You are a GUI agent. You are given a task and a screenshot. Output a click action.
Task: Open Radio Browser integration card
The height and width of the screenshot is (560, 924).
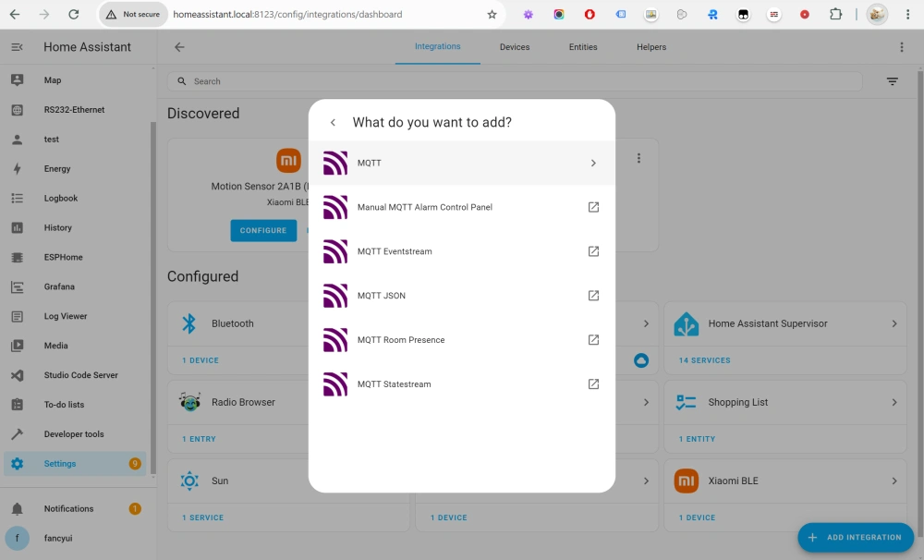point(238,402)
